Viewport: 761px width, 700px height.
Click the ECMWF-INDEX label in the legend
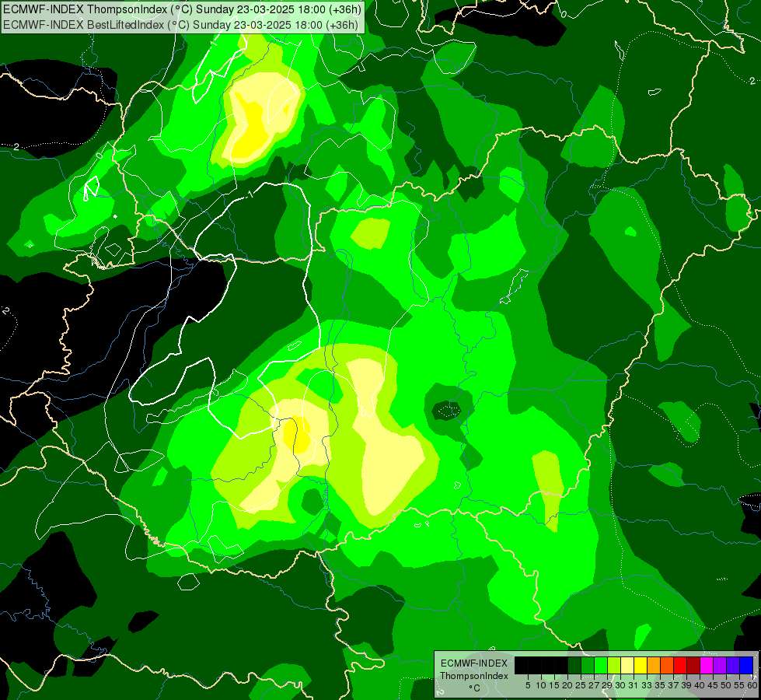pos(474,663)
